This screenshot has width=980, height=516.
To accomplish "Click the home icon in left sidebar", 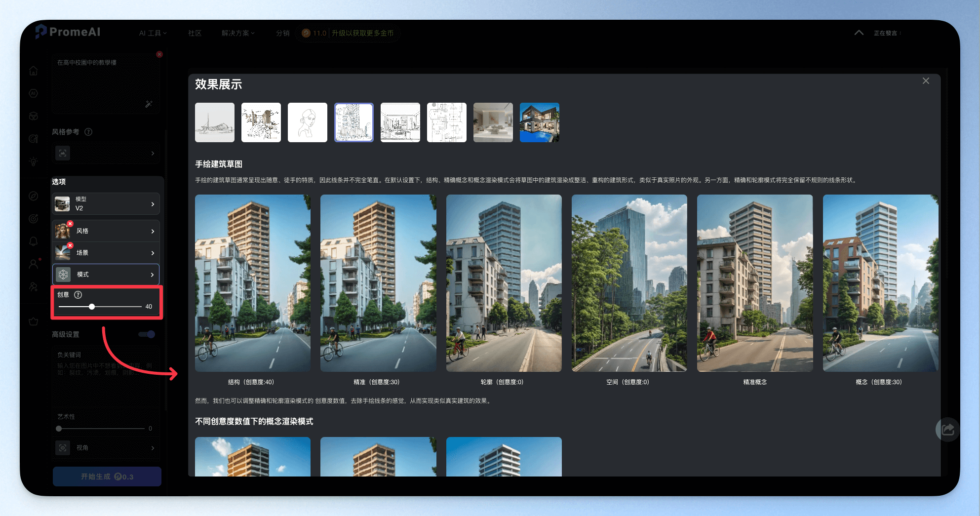I will point(33,71).
